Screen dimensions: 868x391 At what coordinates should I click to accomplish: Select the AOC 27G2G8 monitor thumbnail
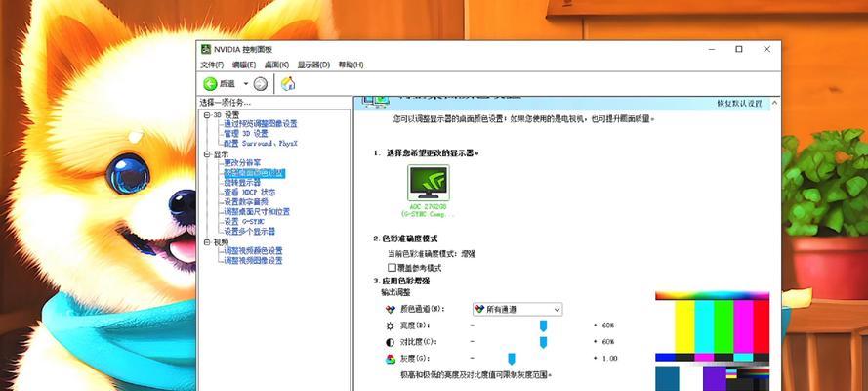click(x=429, y=183)
